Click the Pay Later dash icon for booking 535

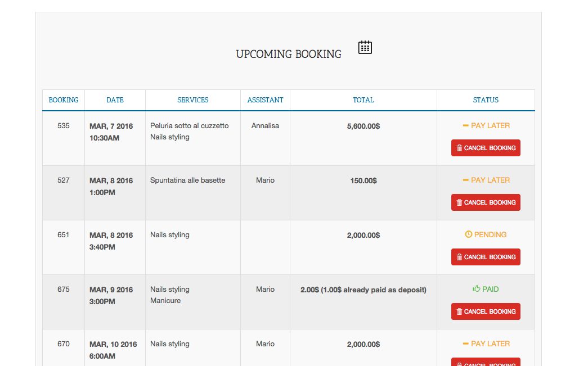coord(465,126)
